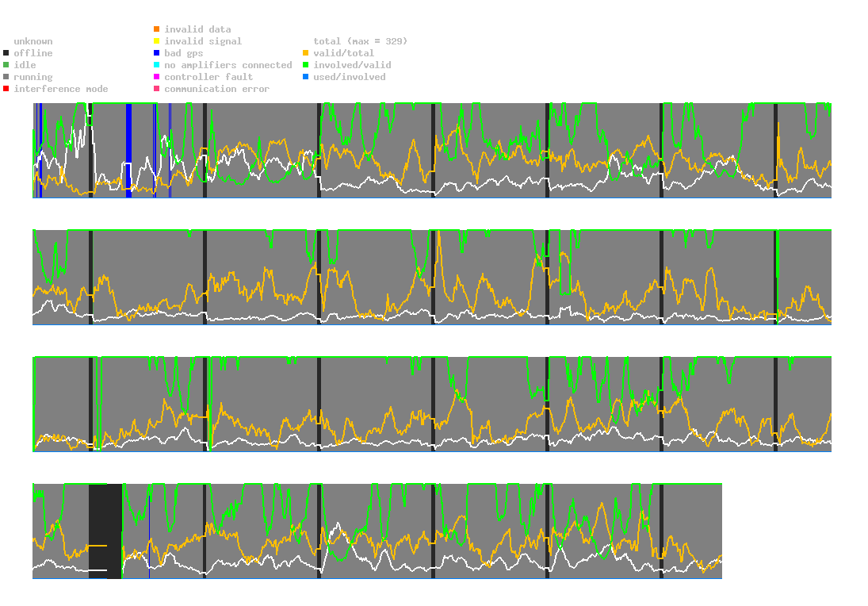868x606 pixels.
Task: Select the blue bad gps legend swatch
Action: (157, 53)
